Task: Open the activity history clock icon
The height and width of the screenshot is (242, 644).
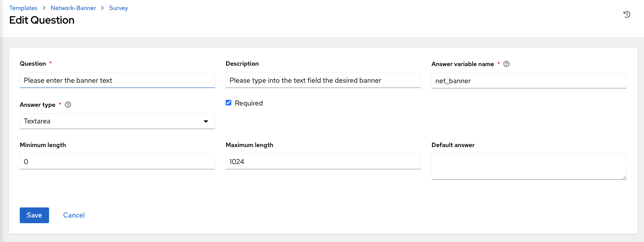Action: pyautogui.click(x=627, y=14)
